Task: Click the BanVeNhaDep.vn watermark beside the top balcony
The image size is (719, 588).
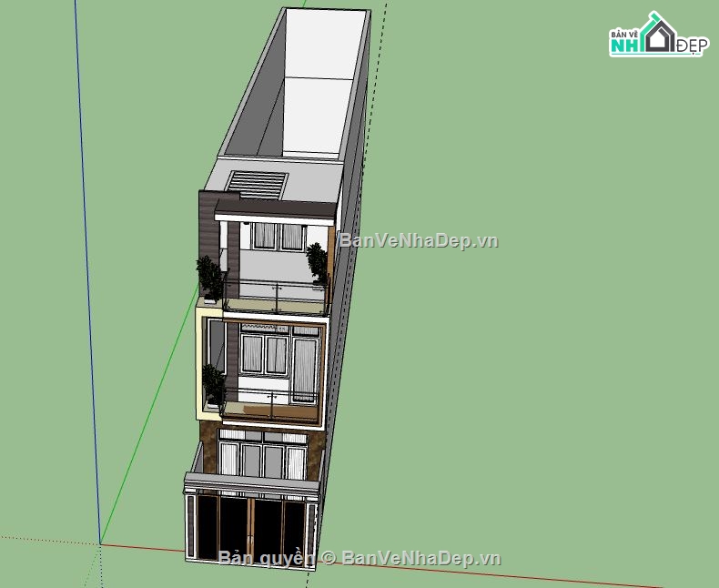Action: pyautogui.click(x=419, y=241)
